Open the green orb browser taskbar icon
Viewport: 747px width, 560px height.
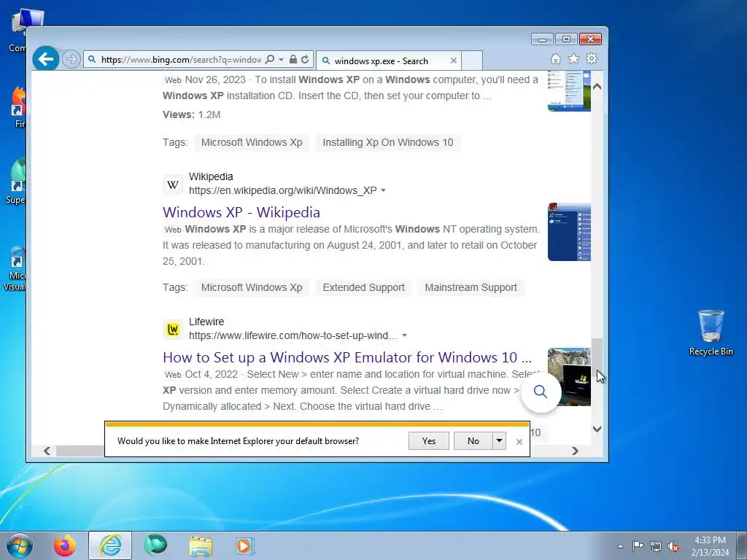coord(155,545)
